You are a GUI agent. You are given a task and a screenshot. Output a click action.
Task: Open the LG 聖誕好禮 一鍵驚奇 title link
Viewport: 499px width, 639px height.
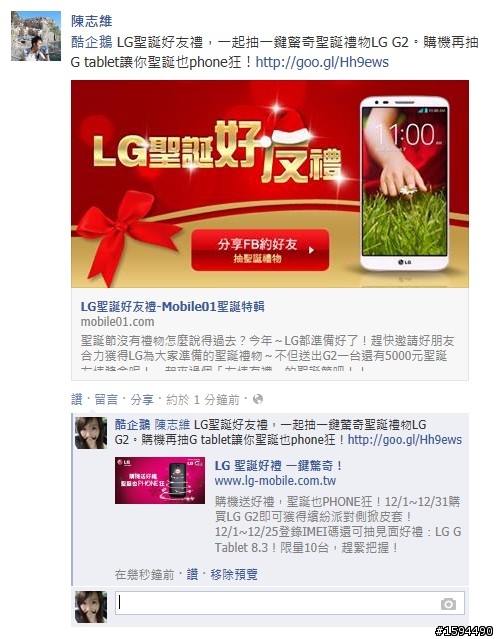pos(278,465)
